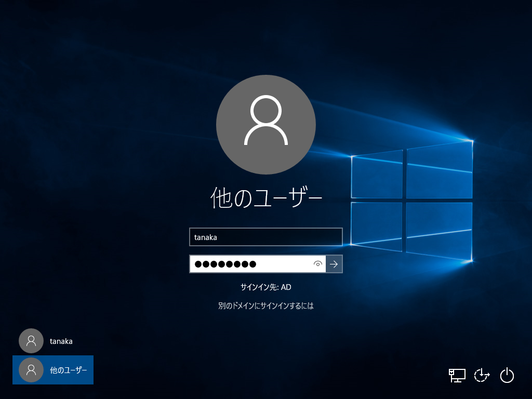This screenshot has height=399, width=532.
Task: Click the highlighted blue tile for 他のユーザー
Action: (53, 370)
